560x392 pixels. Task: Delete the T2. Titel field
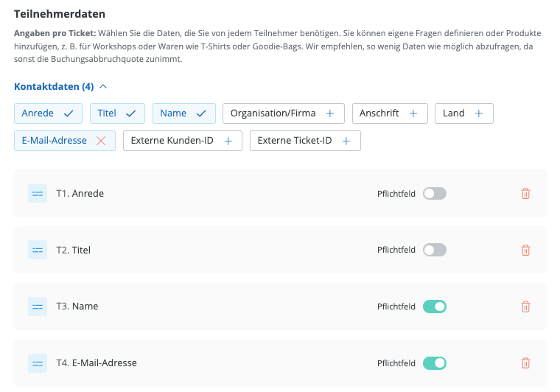click(525, 250)
